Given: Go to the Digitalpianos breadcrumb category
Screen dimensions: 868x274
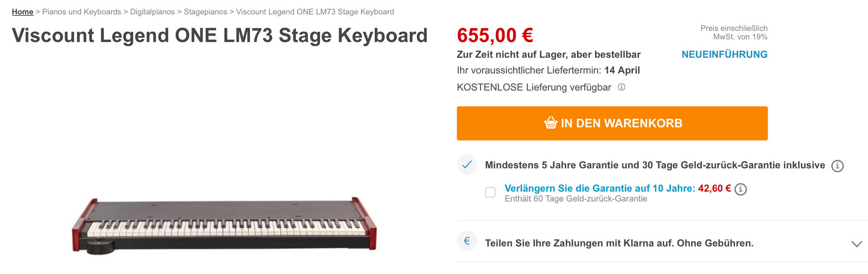Looking at the screenshot, I should click(152, 12).
